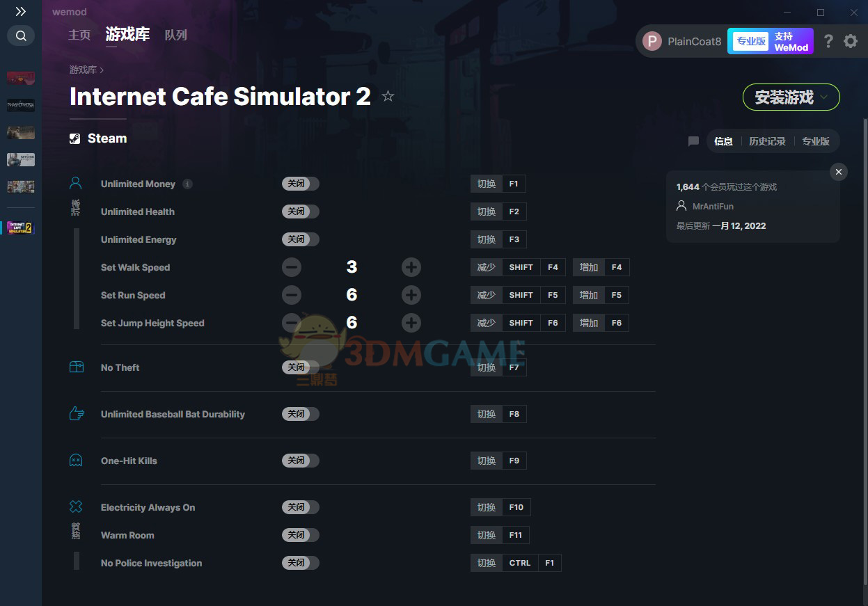This screenshot has width=868, height=606.
Task: Click the Set Walk Speed value 3
Action: 352,267
